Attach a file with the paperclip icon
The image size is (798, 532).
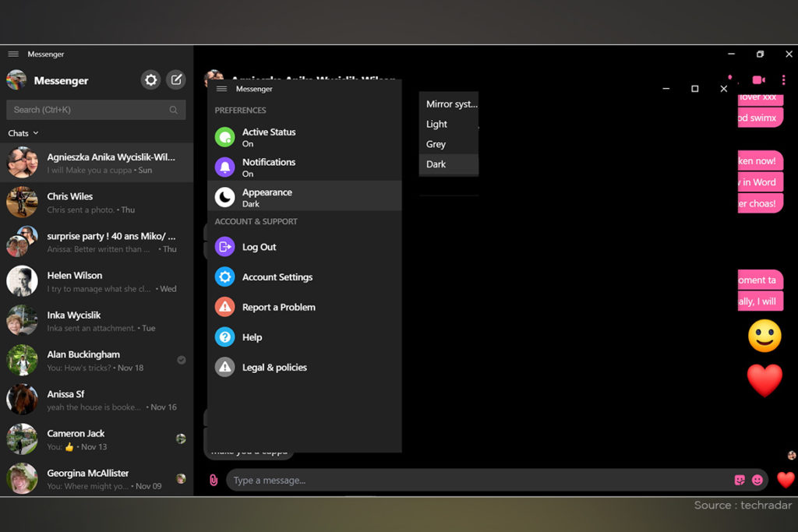214,480
